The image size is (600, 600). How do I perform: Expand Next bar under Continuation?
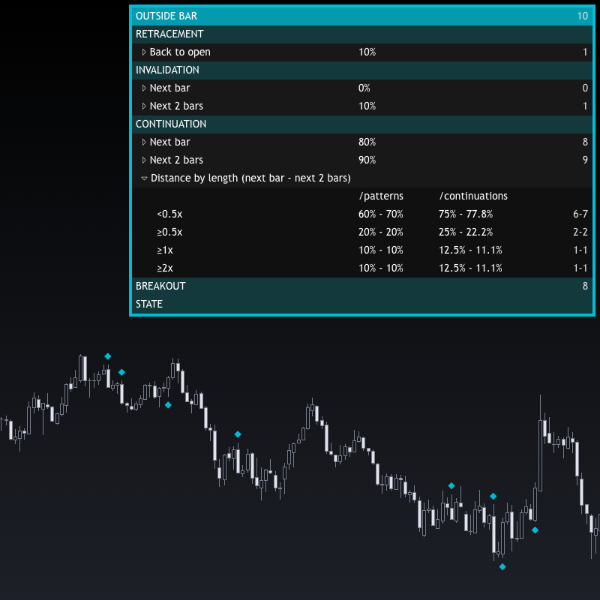pyautogui.click(x=144, y=142)
